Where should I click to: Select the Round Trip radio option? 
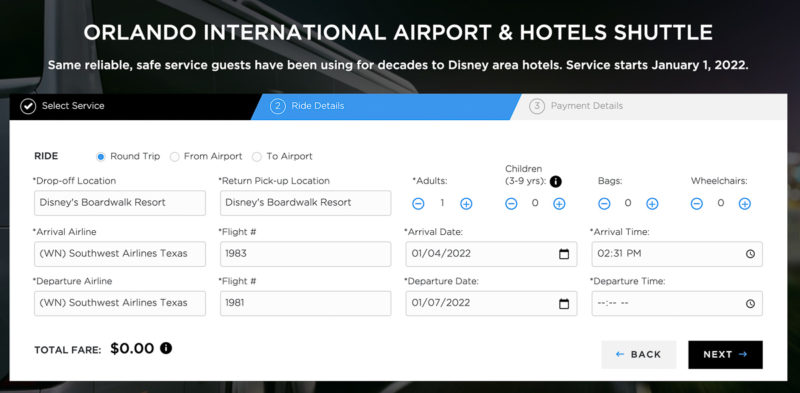tap(101, 157)
